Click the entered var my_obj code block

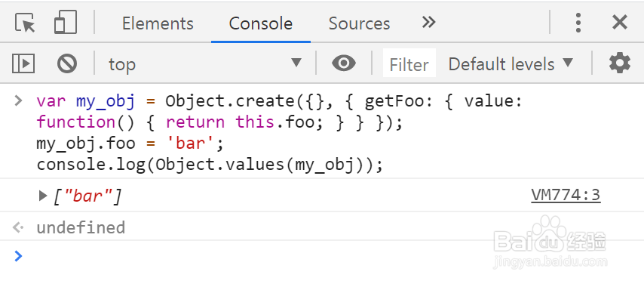pyautogui.click(x=280, y=134)
